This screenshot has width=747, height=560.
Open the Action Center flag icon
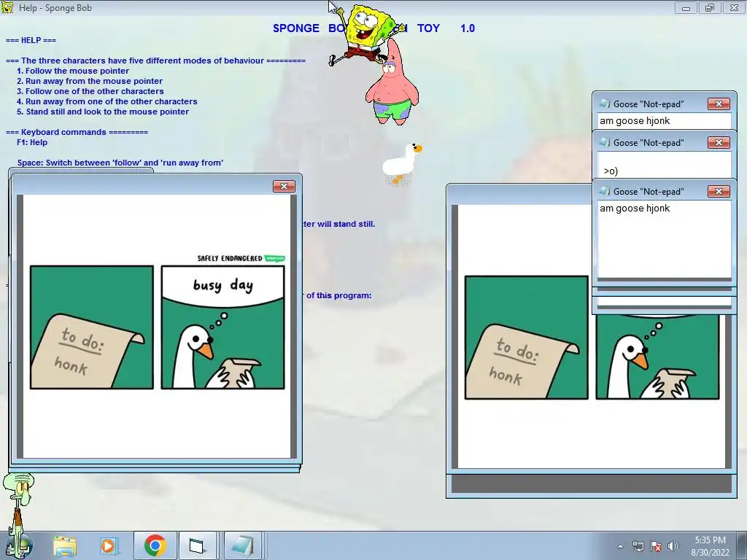click(656, 546)
